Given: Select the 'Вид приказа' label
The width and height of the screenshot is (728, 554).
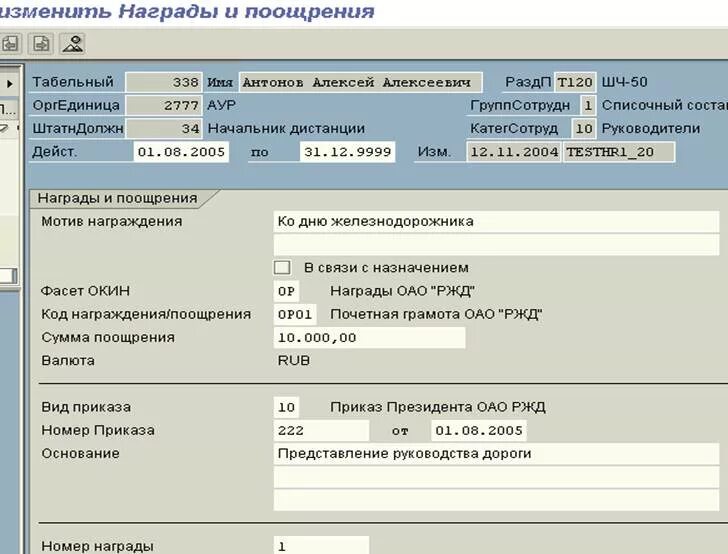Looking at the screenshot, I should pyautogui.click(x=86, y=407).
